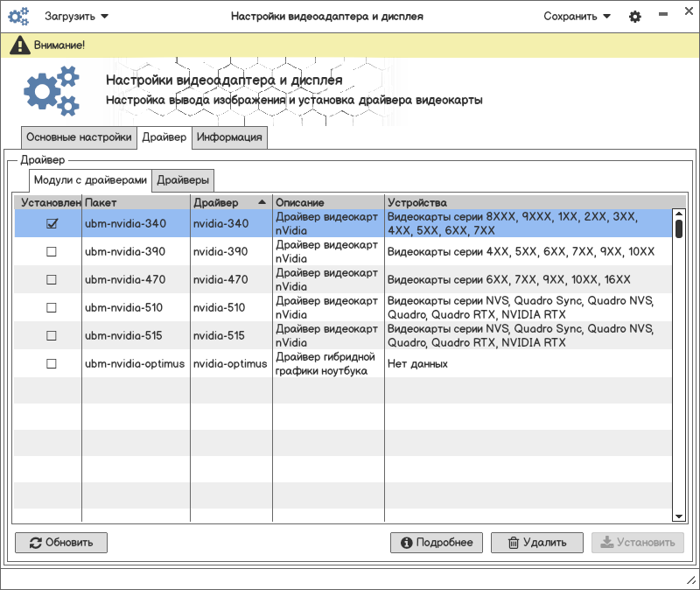The image size is (700, 590).
Task: Switch to the Основные настройки tab
Action: pyautogui.click(x=79, y=137)
